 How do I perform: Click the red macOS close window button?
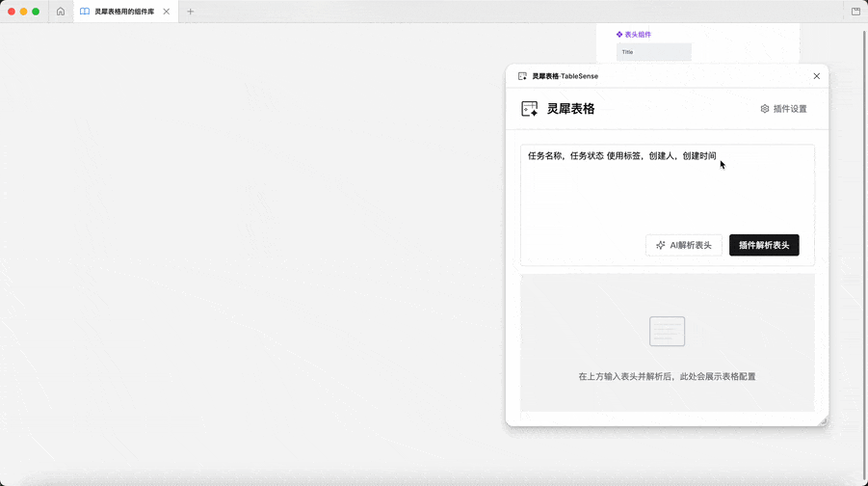(11, 11)
